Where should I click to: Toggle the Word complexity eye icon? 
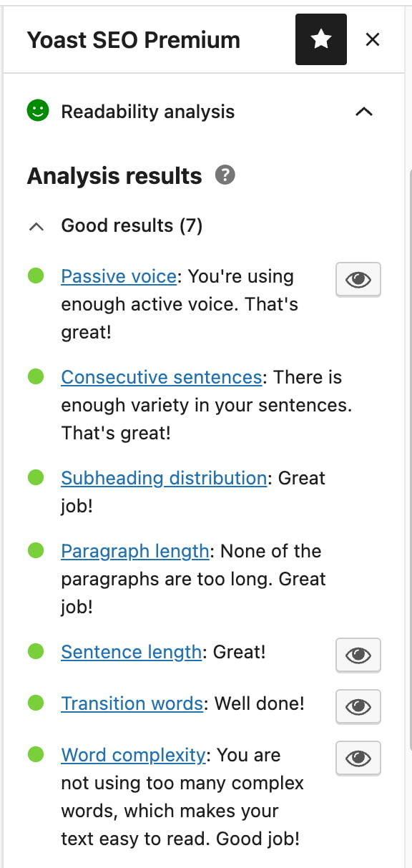tap(358, 758)
